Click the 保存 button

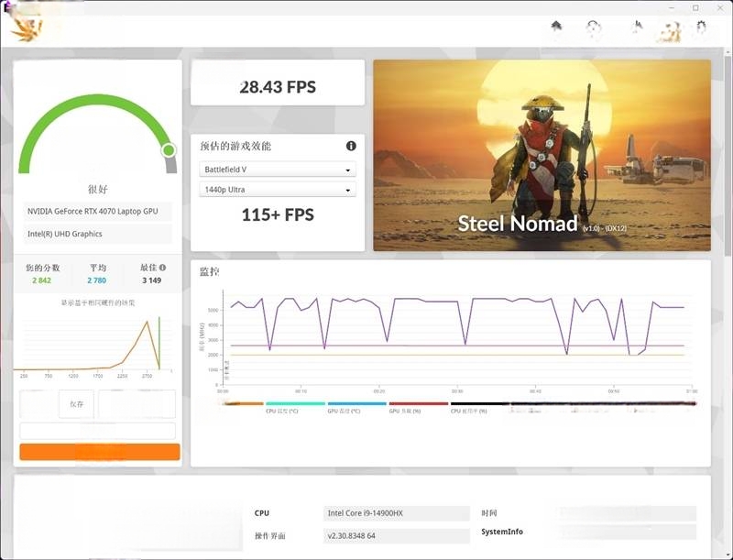coord(77,404)
